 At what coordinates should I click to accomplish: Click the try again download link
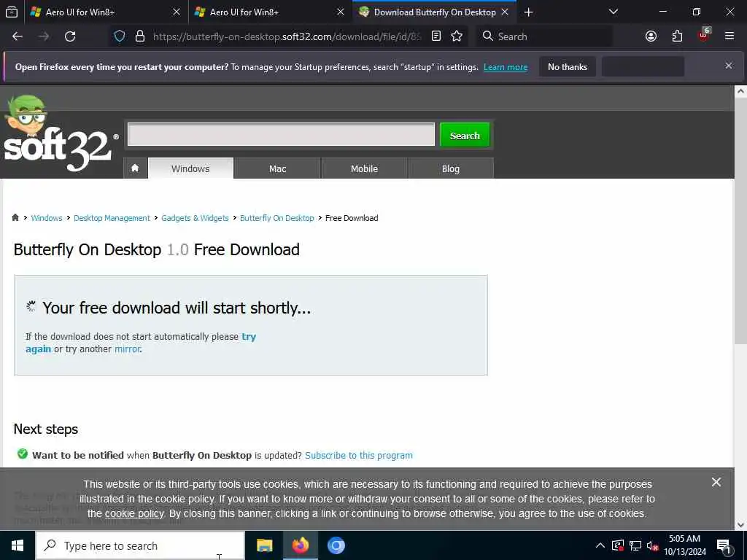[x=249, y=337]
